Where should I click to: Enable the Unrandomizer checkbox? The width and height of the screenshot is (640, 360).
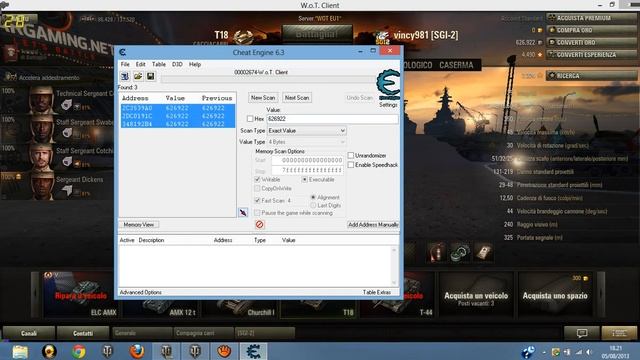point(351,156)
